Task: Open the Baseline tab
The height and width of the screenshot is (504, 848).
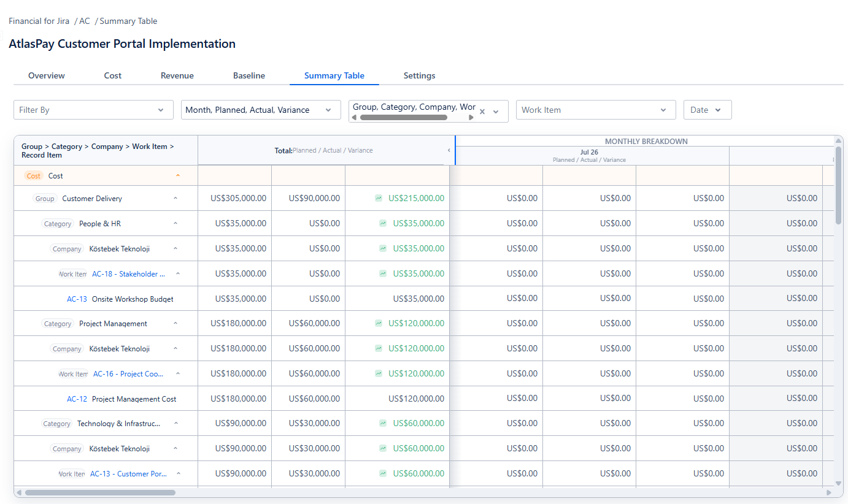Action: (249, 75)
